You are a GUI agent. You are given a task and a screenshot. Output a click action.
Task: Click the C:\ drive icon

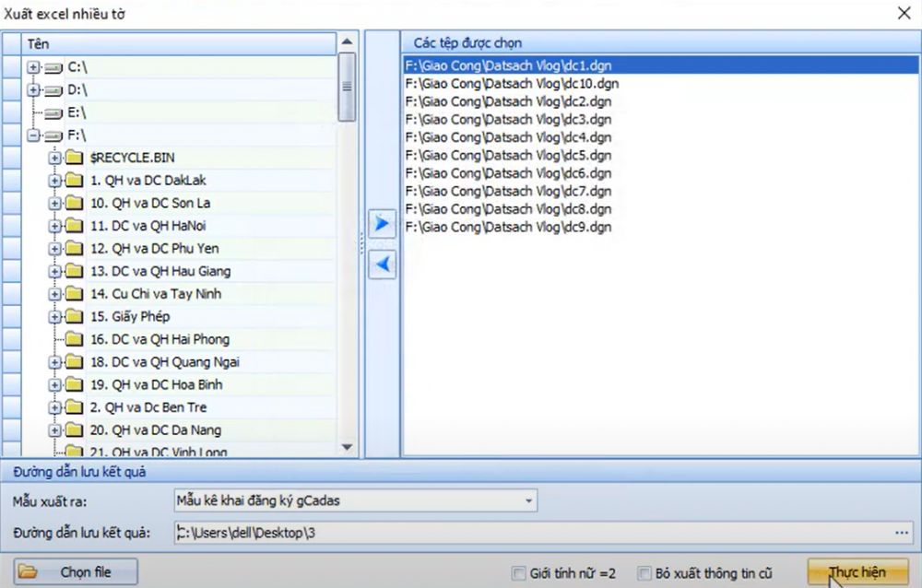click(54, 68)
